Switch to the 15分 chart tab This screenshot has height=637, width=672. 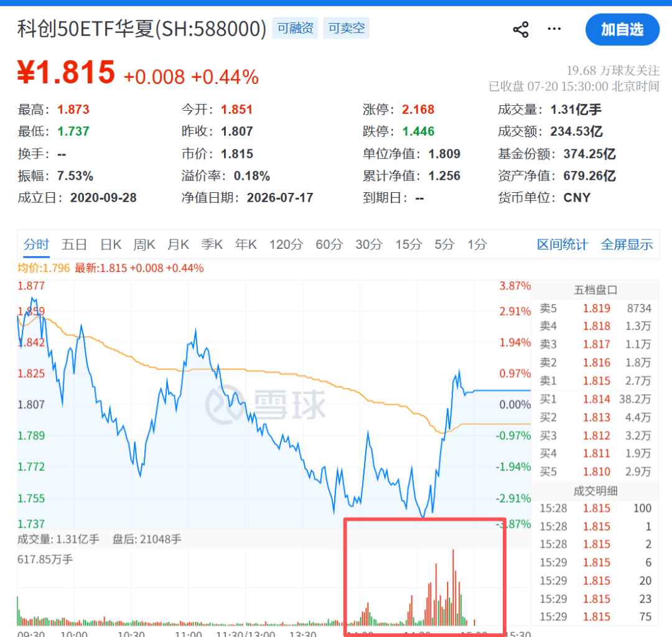pyautogui.click(x=408, y=244)
